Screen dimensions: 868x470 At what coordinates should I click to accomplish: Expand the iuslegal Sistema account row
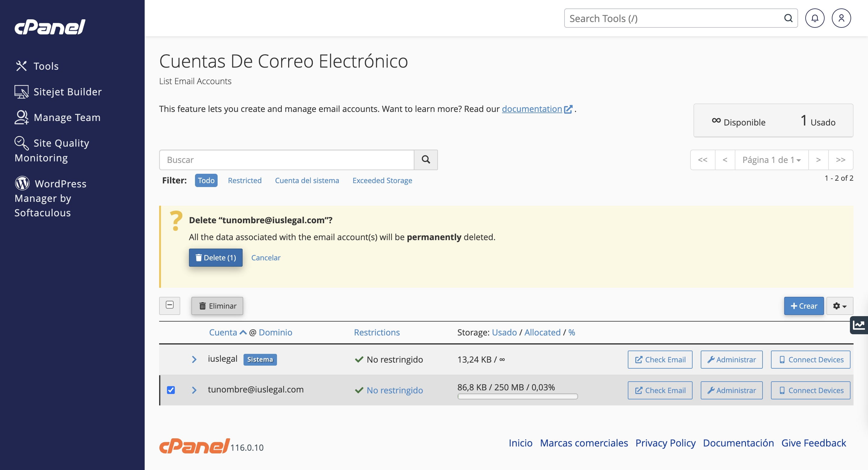[194, 359]
